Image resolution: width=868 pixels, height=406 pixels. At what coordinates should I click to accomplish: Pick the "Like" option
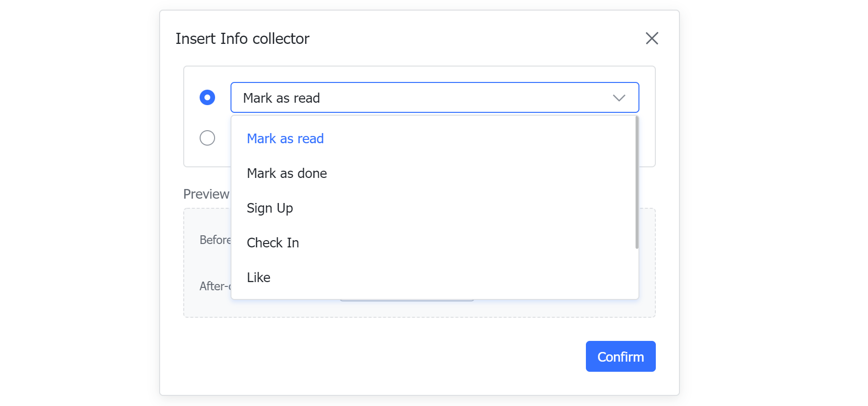pyautogui.click(x=258, y=277)
